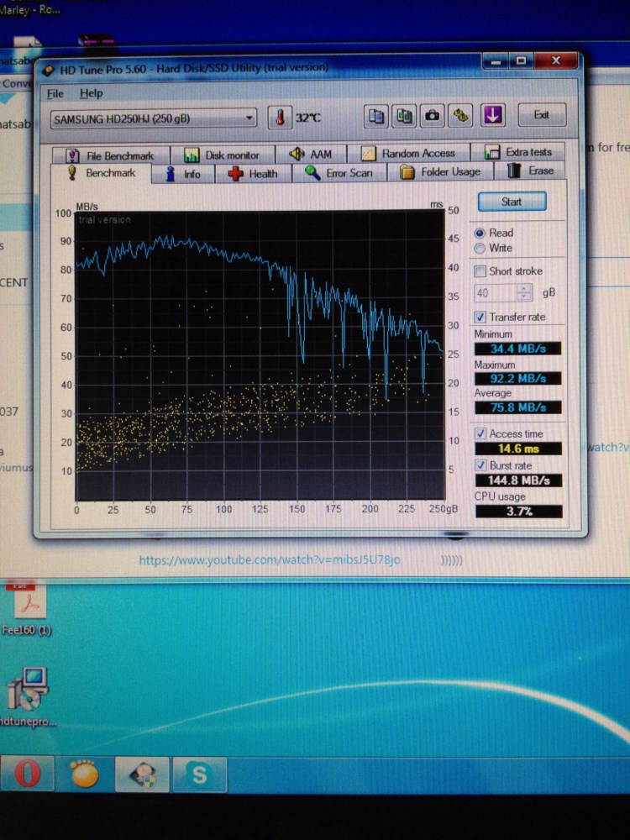
Task: Copy benchmark info text to clipboard
Action: [377, 115]
